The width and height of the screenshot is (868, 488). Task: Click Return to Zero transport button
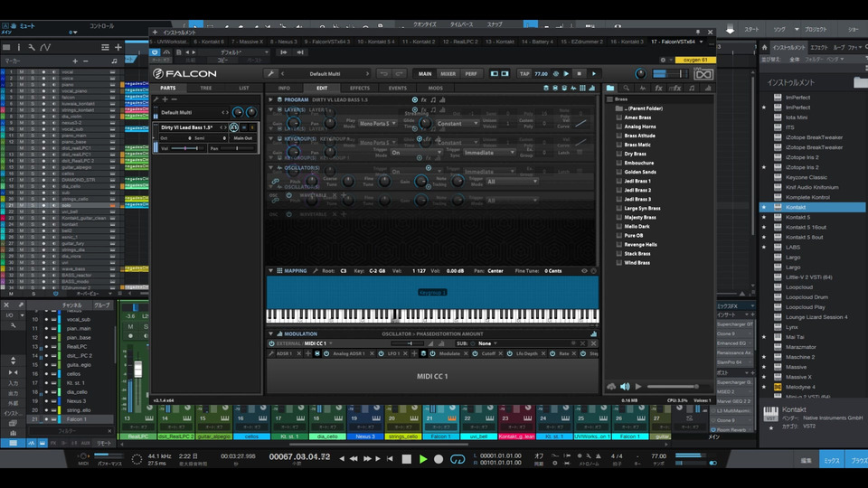[390, 459]
